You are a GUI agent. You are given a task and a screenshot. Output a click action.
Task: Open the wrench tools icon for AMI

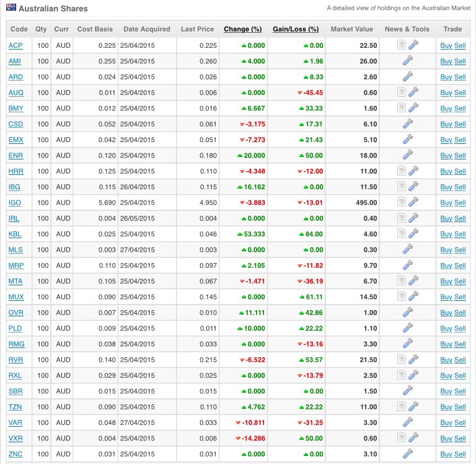[x=408, y=61]
